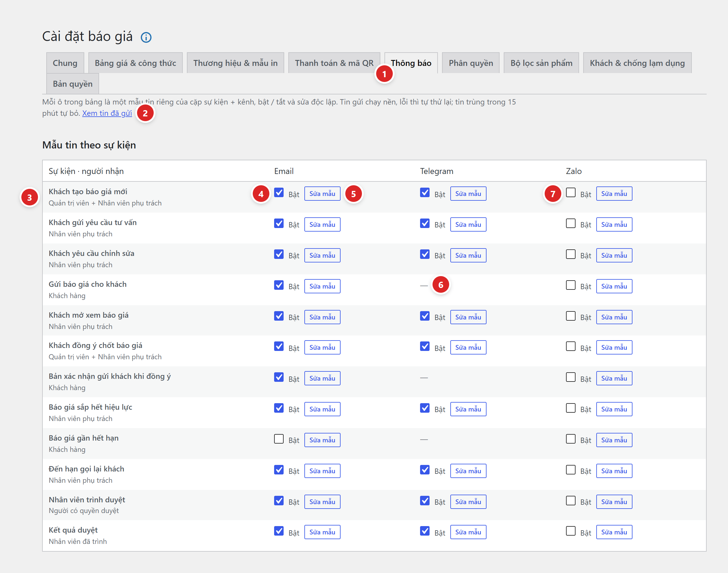Click the Mẫu tin theo sự kiện heading
Viewport: 728px width, 573px height.
click(x=89, y=145)
